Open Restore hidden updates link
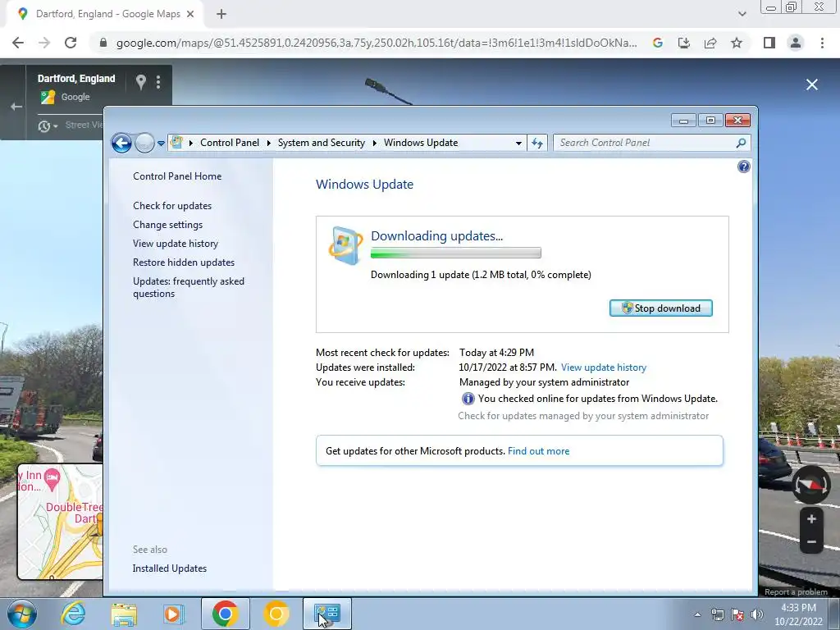 coord(184,262)
